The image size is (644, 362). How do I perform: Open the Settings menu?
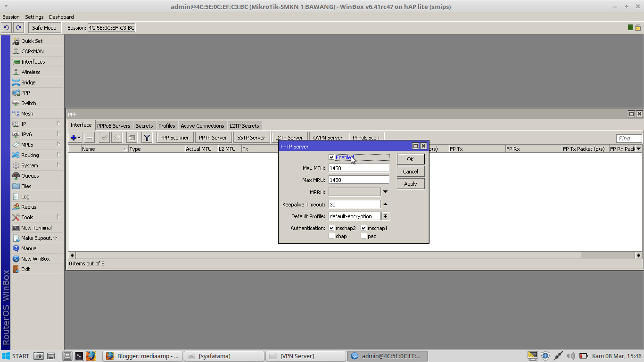click(x=34, y=17)
